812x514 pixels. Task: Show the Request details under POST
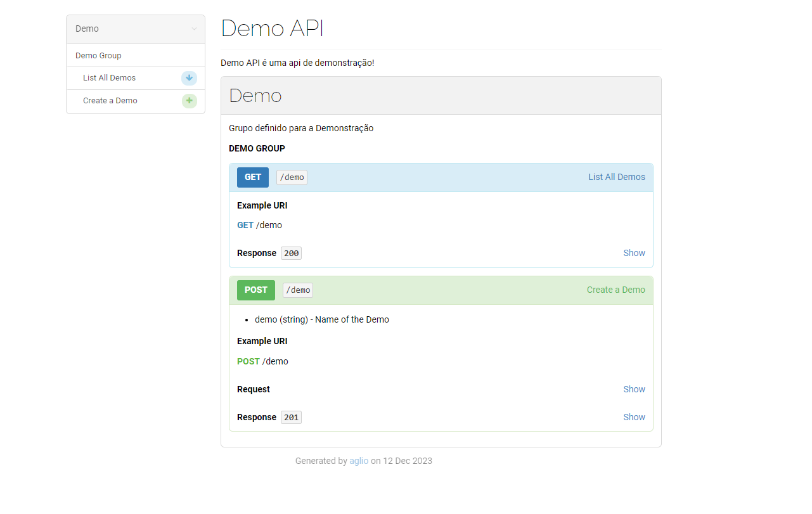[x=634, y=389]
